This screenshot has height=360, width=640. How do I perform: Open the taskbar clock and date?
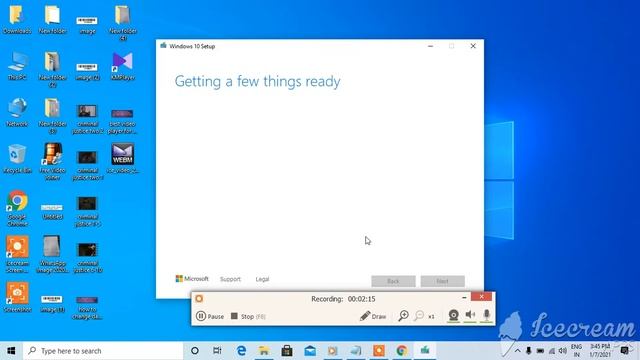pyautogui.click(x=600, y=351)
